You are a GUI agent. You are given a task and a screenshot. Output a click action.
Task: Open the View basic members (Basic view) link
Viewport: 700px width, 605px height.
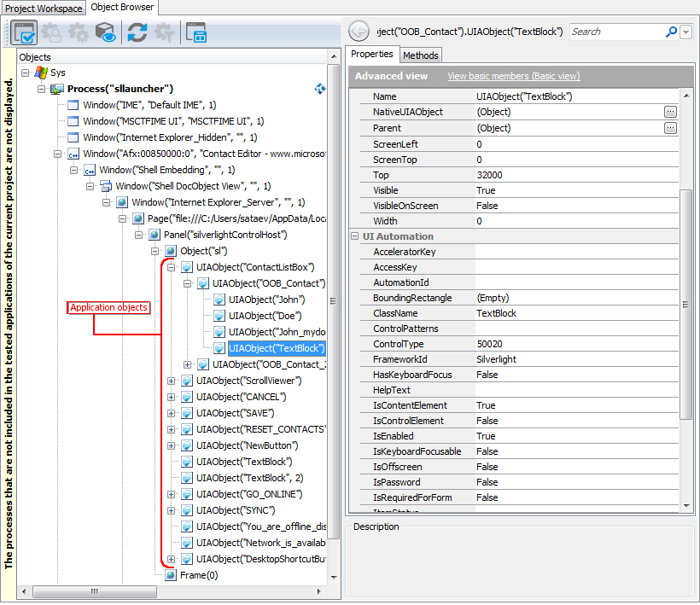pos(513,76)
